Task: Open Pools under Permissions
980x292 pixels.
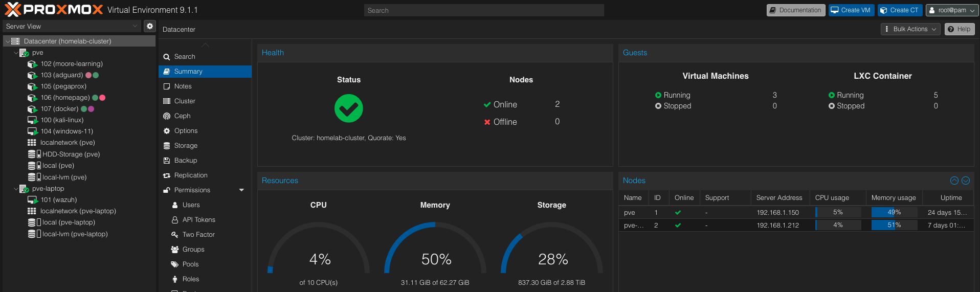Action: [205, 264]
